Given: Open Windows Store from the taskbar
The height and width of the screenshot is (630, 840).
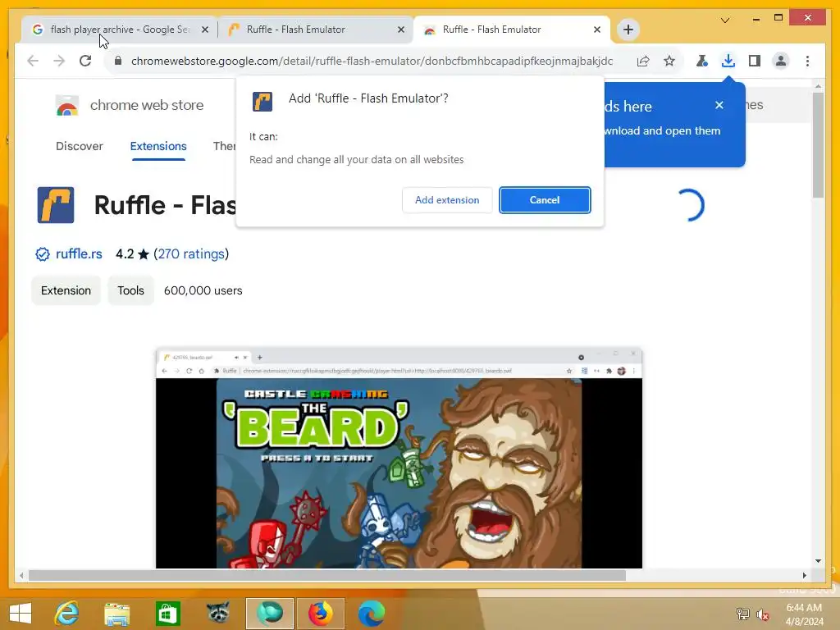Looking at the screenshot, I should 167,614.
